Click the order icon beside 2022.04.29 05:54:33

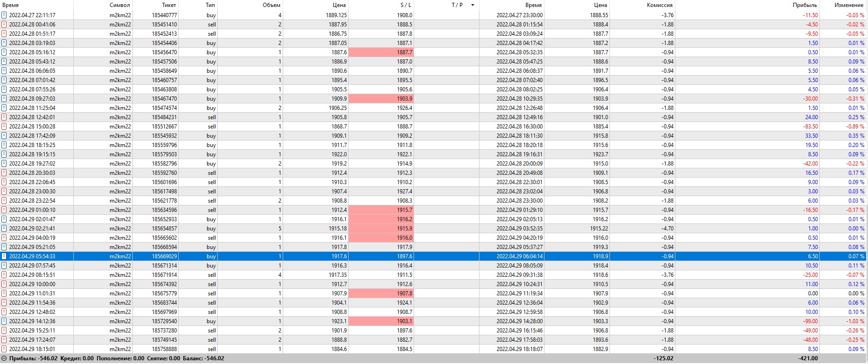[x=4, y=256]
